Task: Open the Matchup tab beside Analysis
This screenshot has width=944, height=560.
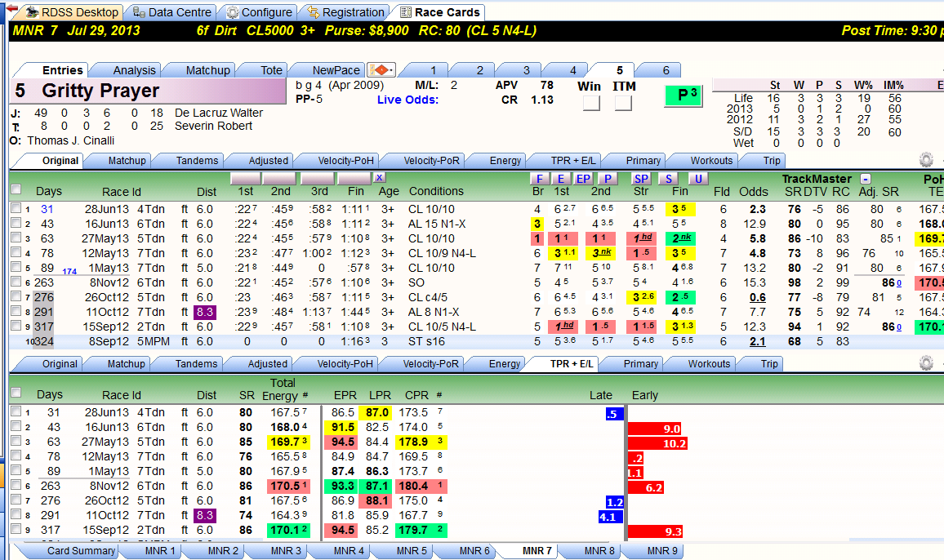Action: point(207,70)
